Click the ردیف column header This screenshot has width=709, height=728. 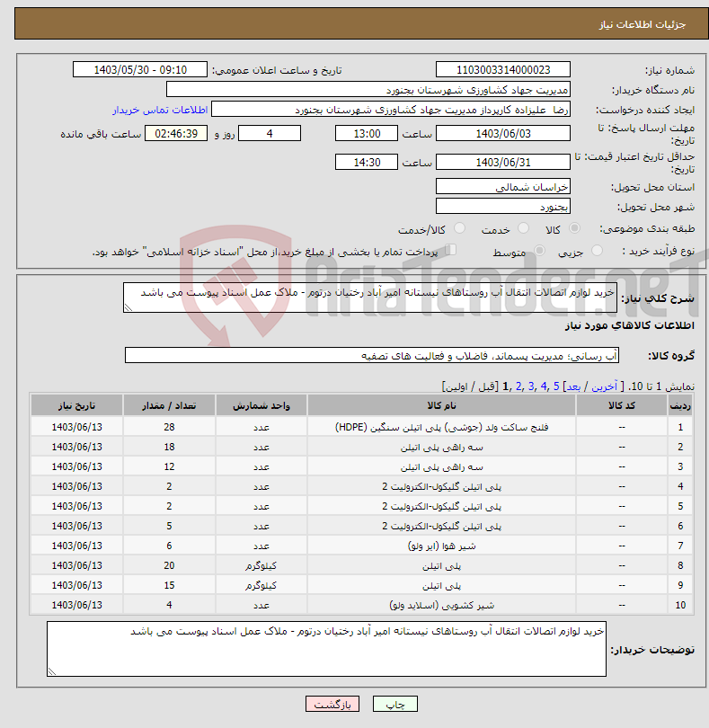(x=680, y=405)
